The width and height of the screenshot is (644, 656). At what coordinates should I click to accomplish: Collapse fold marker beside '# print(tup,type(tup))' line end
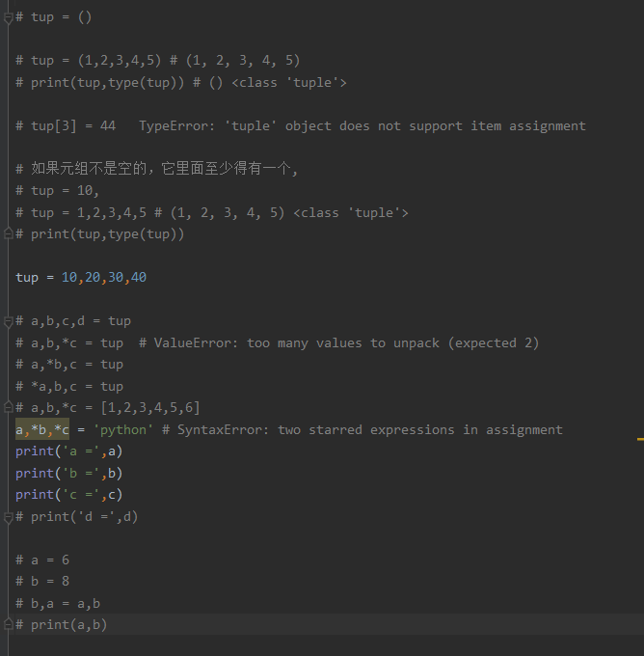8,234
